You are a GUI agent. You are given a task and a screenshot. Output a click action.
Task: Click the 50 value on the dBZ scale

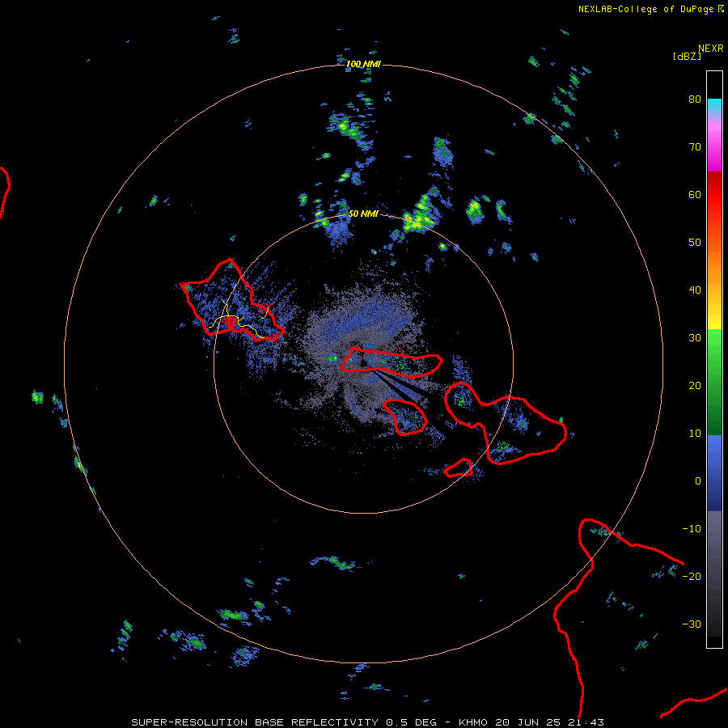pyautogui.click(x=695, y=243)
